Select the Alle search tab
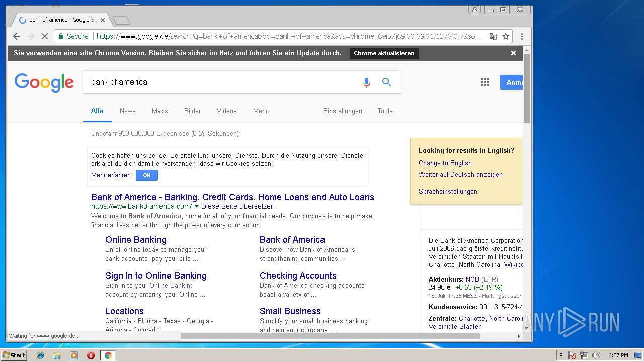 (97, 111)
